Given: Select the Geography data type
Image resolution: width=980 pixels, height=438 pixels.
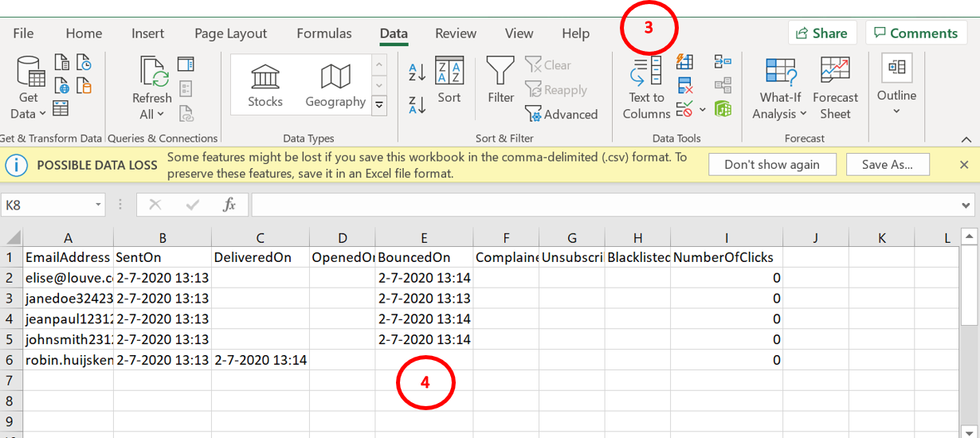Looking at the screenshot, I should pos(335,86).
